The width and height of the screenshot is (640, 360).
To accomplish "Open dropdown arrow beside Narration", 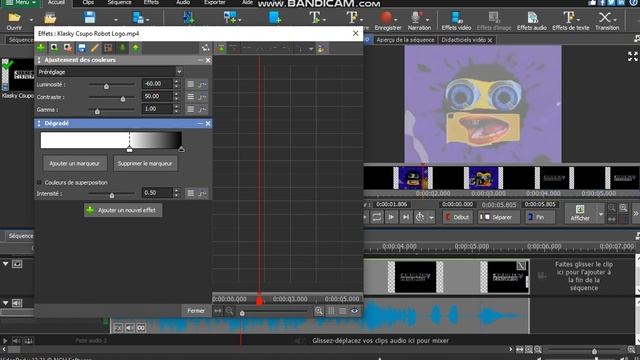I will 427,19.
